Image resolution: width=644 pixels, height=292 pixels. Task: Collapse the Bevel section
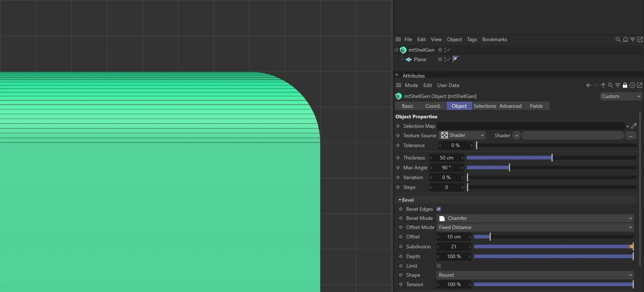400,200
